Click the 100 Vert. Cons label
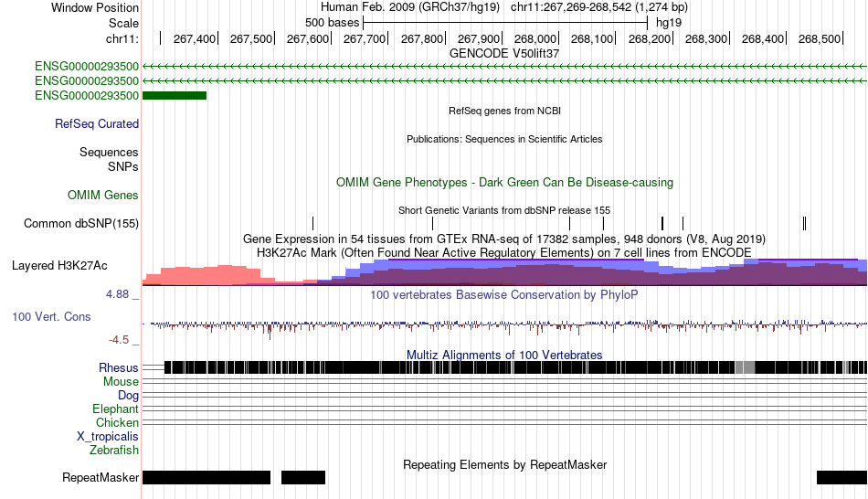 (51, 317)
